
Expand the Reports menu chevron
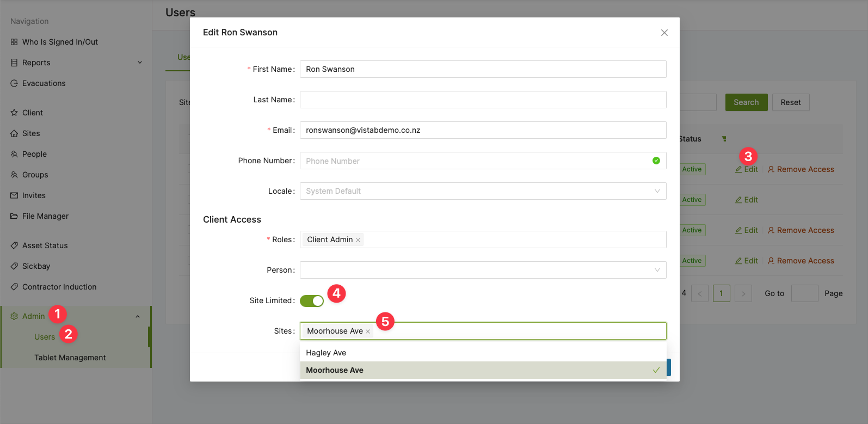[x=140, y=63]
